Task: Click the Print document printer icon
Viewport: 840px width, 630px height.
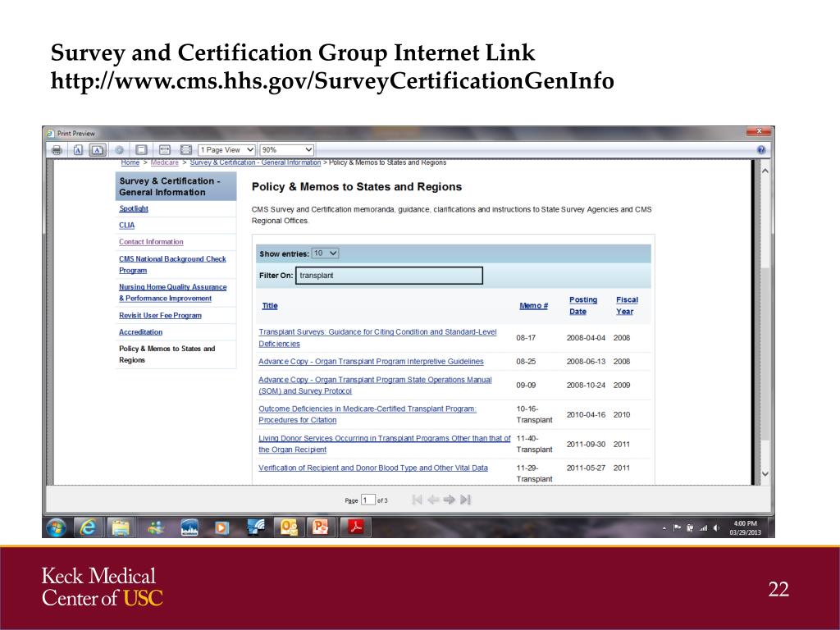Action: tap(57, 150)
